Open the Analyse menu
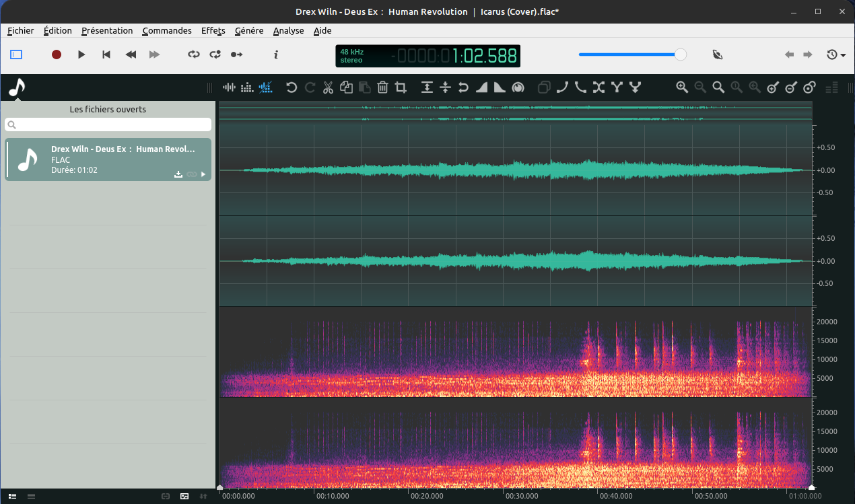Viewport: 855px width, 504px height. tap(288, 30)
